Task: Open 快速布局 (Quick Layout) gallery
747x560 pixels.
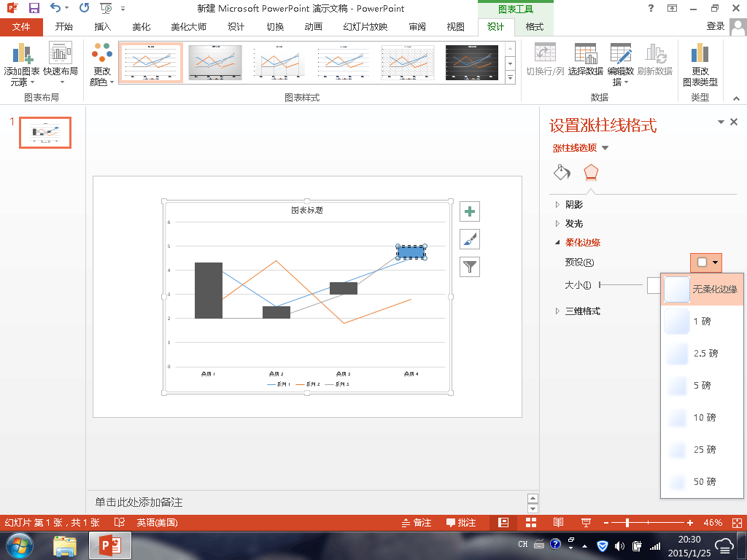Action: pos(61,65)
